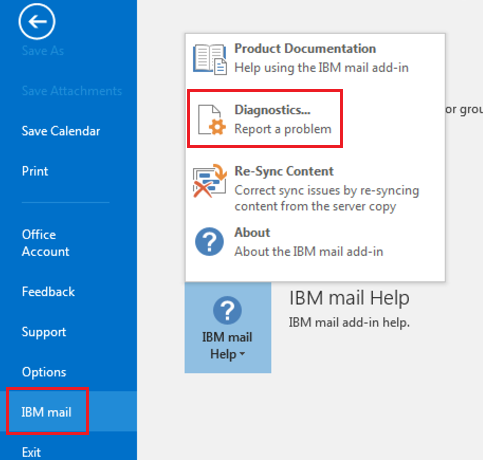
Task: Choose Save Calendar in sidebar
Action: (61, 131)
